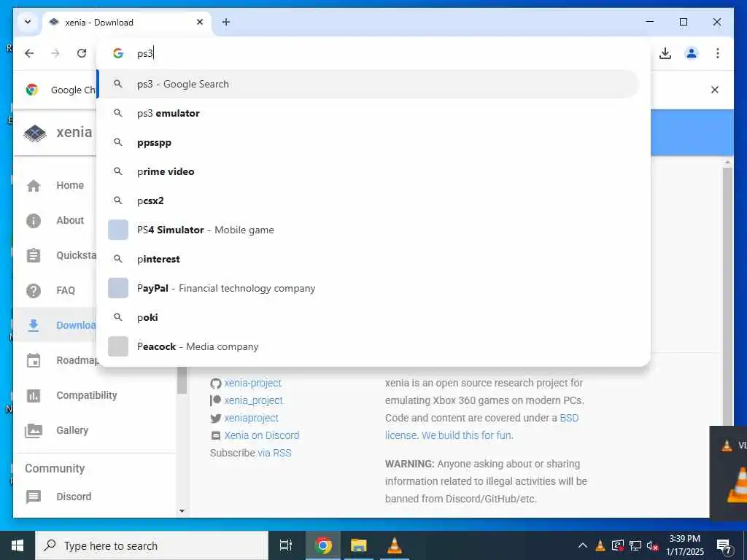Screen dimensions: 747x560
Task: Click the PS4 Simulator suggestion thumbnail
Action: coord(118,230)
